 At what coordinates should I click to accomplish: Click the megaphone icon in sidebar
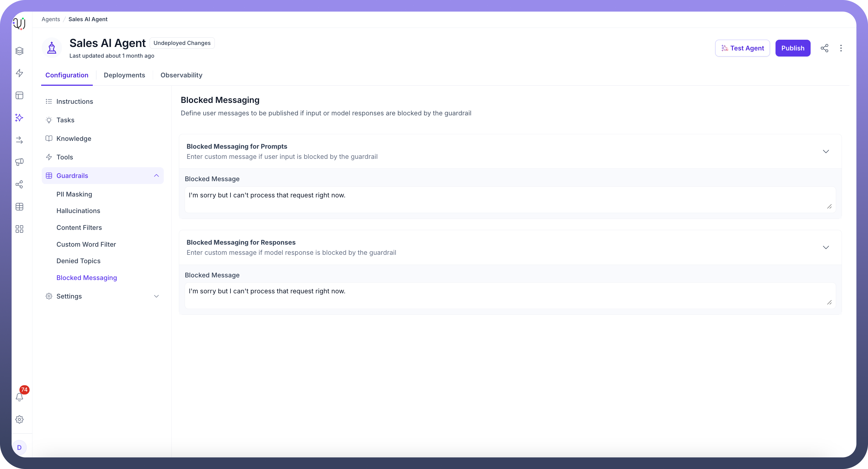pyautogui.click(x=19, y=162)
